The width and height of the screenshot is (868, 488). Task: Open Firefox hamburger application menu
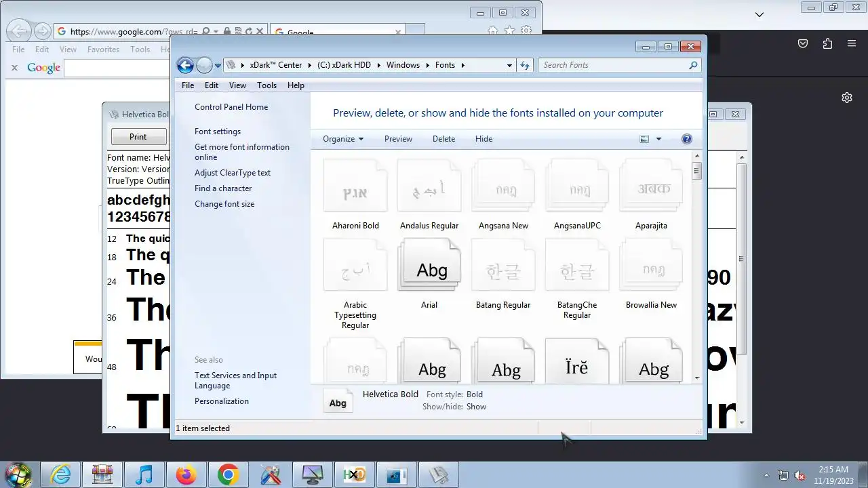[852, 43]
